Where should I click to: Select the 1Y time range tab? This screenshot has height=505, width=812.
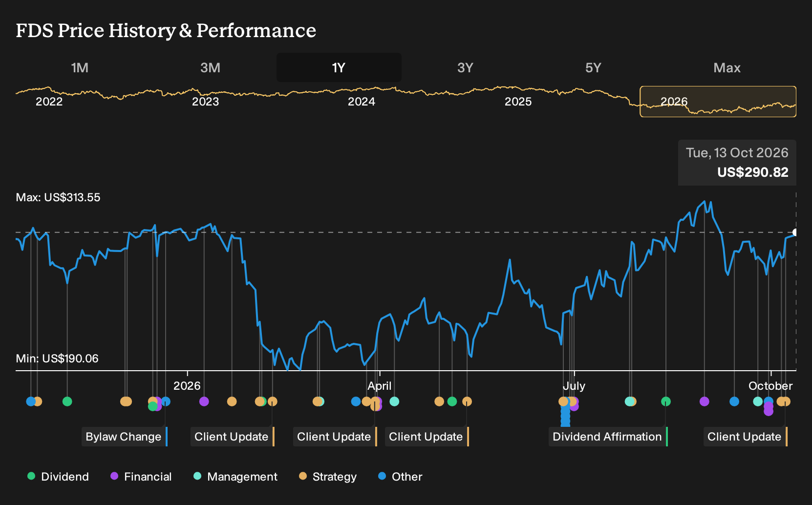click(339, 67)
